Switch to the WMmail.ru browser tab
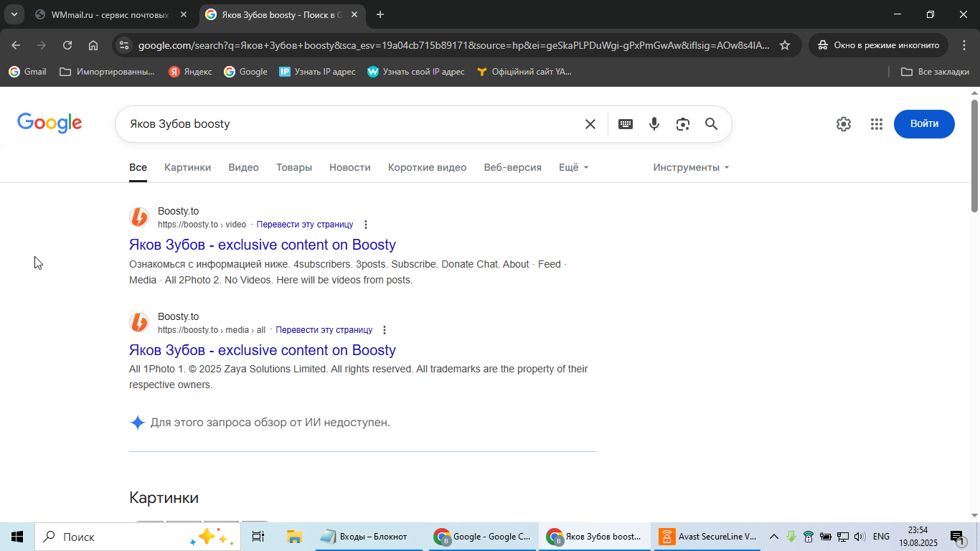 (x=111, y=14)
